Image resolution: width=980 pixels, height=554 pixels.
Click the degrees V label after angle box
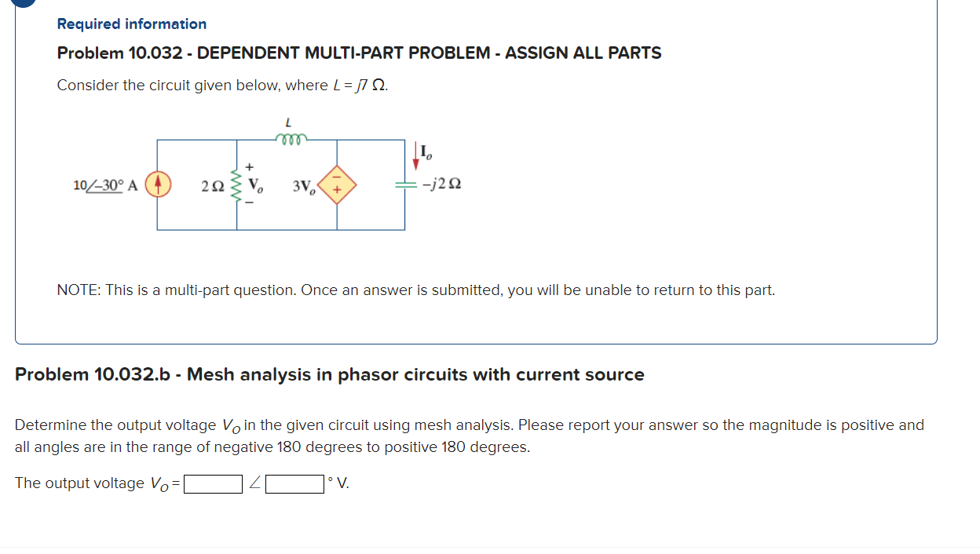[x=337, y=483]
